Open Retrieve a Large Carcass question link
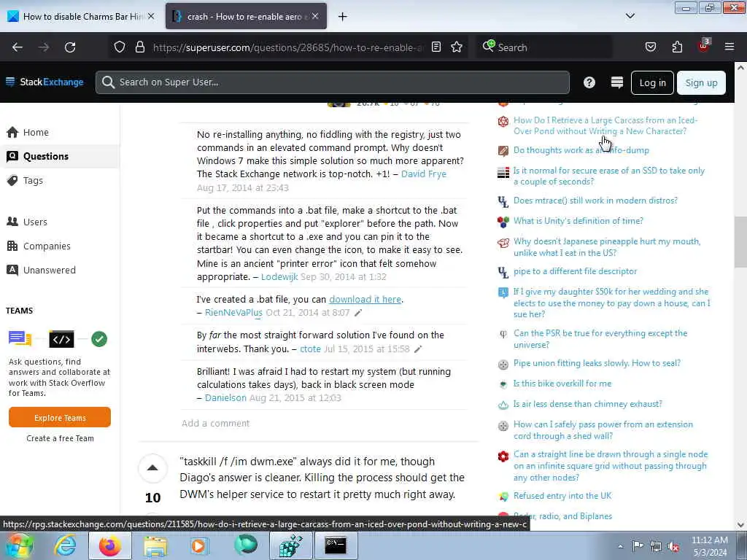 point(605,125)
